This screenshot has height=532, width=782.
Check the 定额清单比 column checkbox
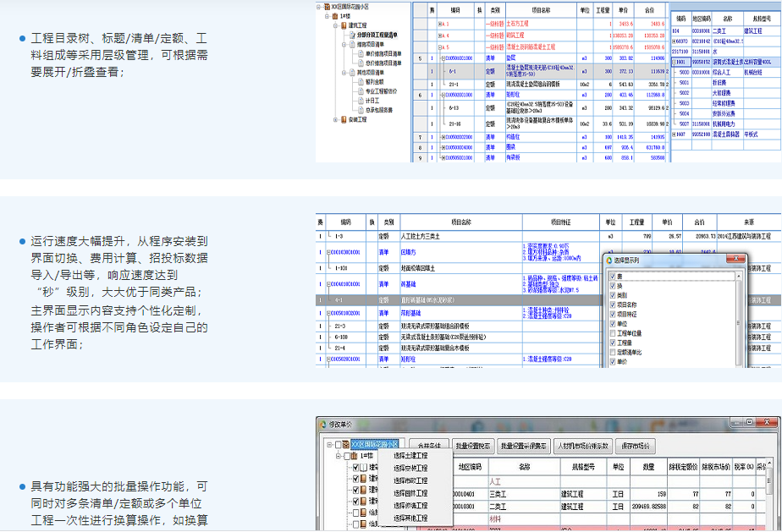tap(614, 352)
